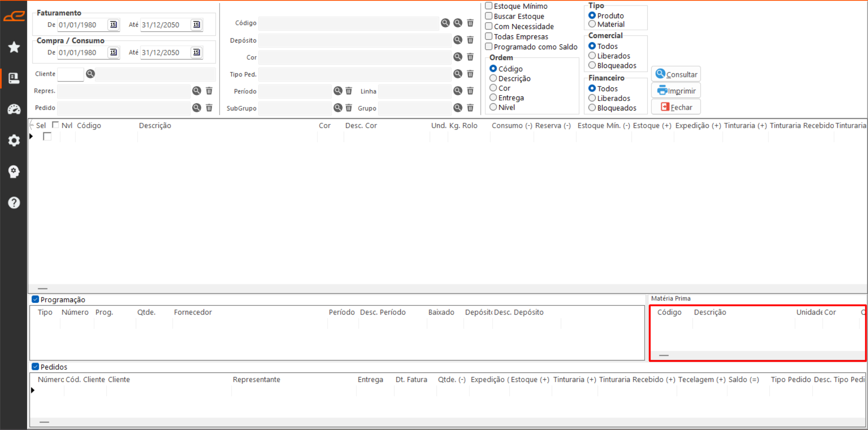
Task: Click the star favorites icon in sidebar
Action: [x=14, y=47]
